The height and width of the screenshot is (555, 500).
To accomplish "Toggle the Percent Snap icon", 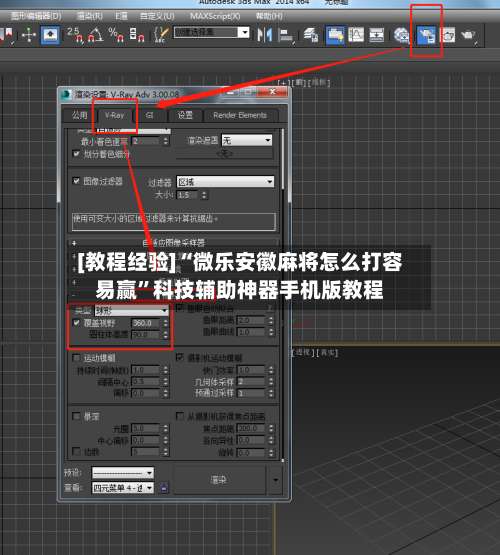I will [116, 35].
